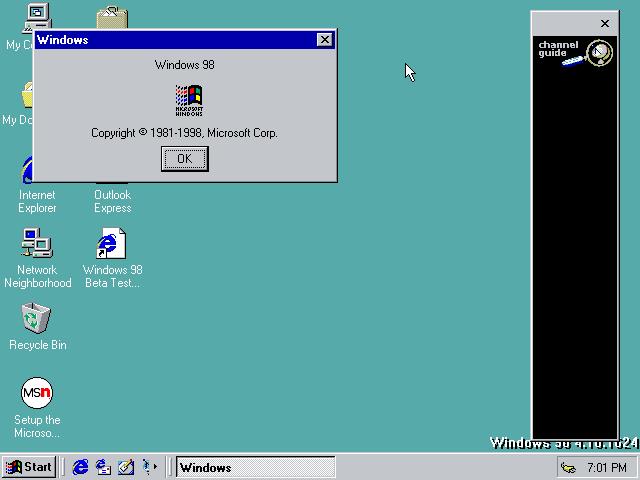Open the Start menu
The image size is (640, 480).
point(29,467)
